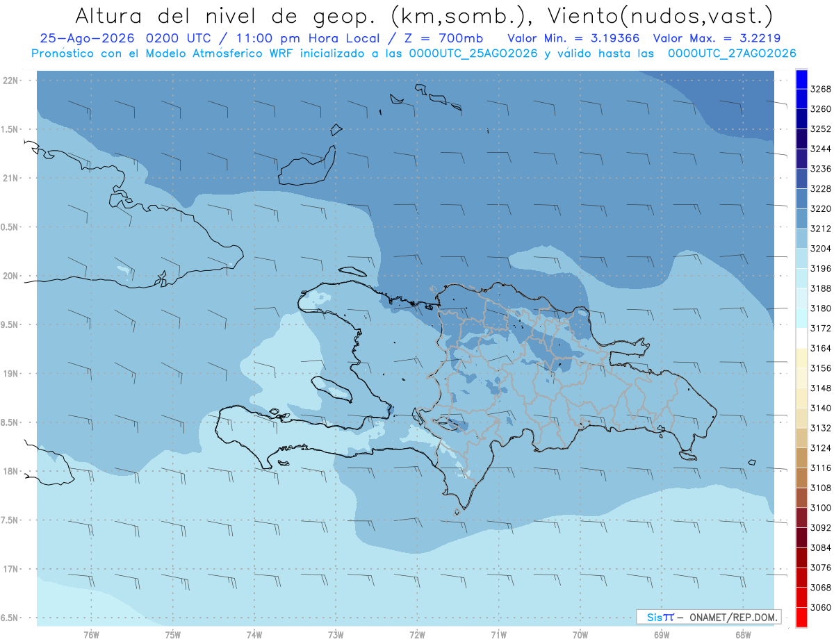Click the 3108 colorbar label

tap(821, 488)
